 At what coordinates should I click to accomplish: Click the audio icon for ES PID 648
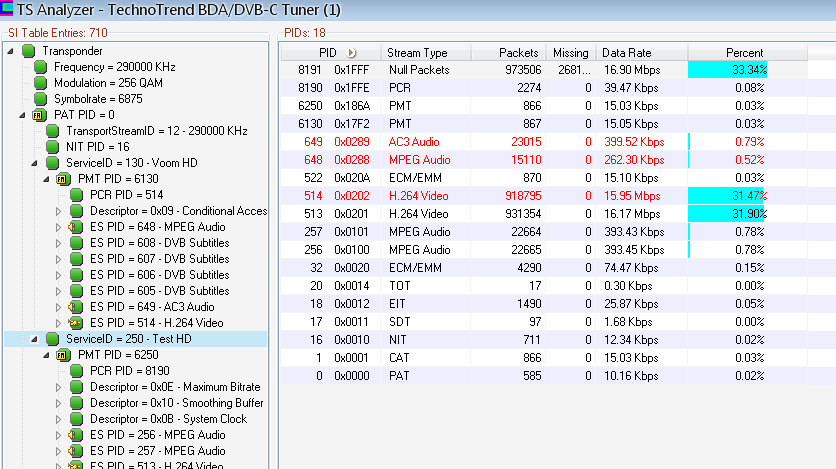(x=76, y=227)
